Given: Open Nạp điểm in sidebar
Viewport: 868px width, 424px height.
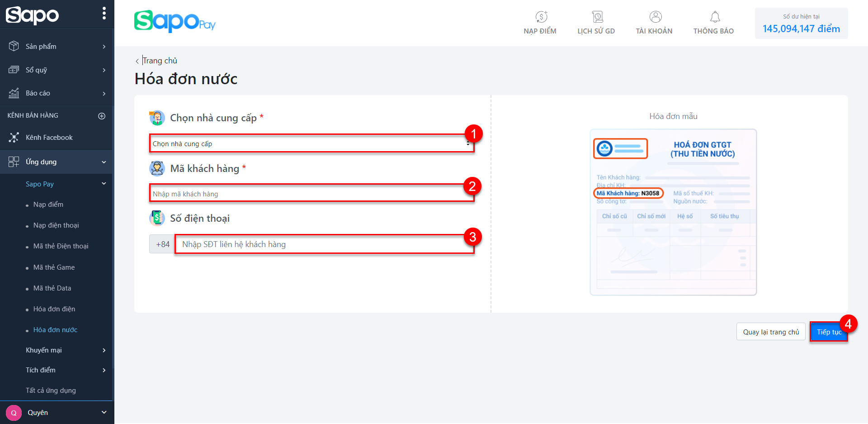Looking at the screenshot, I should click(x=48, y=205).
